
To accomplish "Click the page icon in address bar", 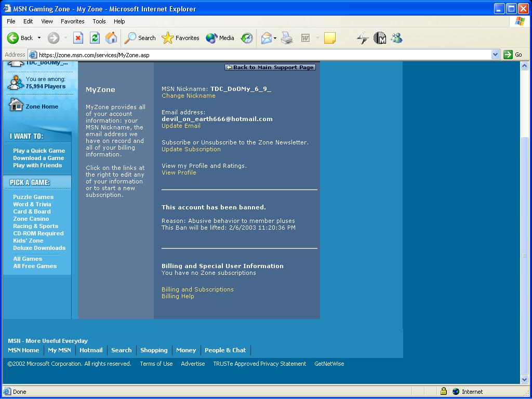I will [33, 55].
